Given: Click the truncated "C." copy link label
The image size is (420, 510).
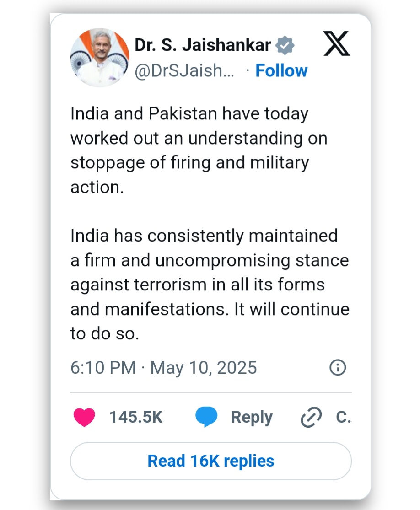Looking at the screenshot, I should click(343, 417).
